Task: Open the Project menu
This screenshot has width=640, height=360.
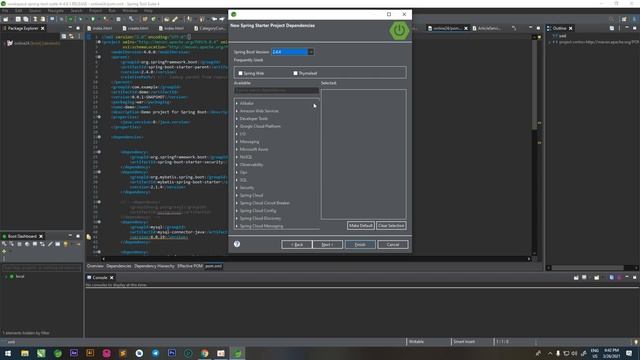Action: pyautogui.click(x=96, y=11)
